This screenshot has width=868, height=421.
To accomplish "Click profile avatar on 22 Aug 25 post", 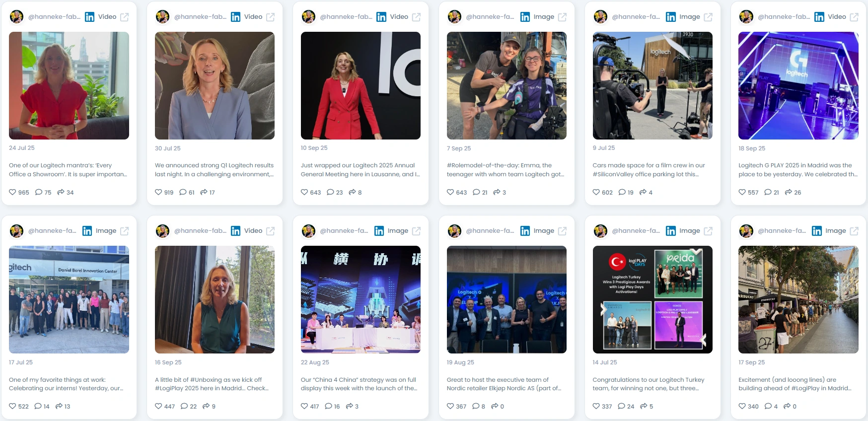I will 308,231.
